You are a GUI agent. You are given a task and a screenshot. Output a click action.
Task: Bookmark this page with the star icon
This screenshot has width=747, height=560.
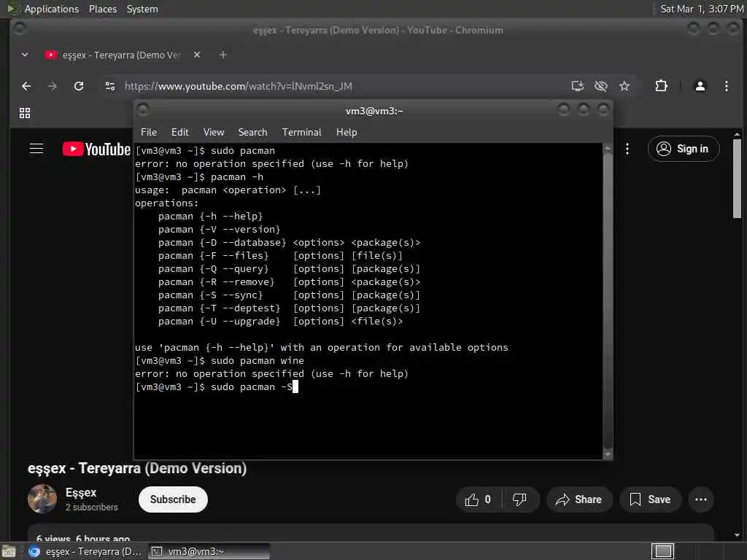tap(624, 86)
